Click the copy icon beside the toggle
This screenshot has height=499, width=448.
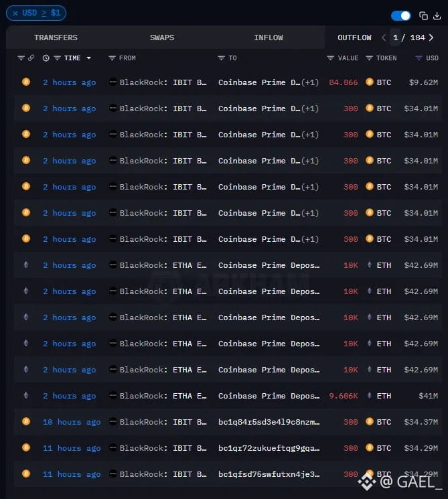click(423, 15)
